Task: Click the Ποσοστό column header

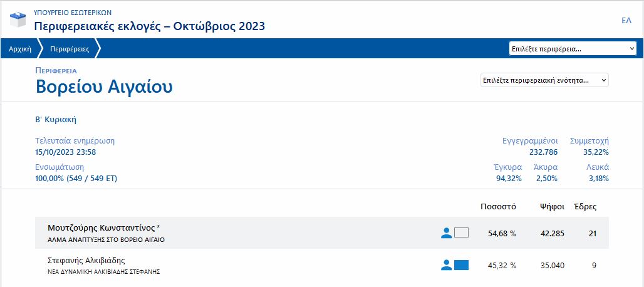Action: click(498, 206)
